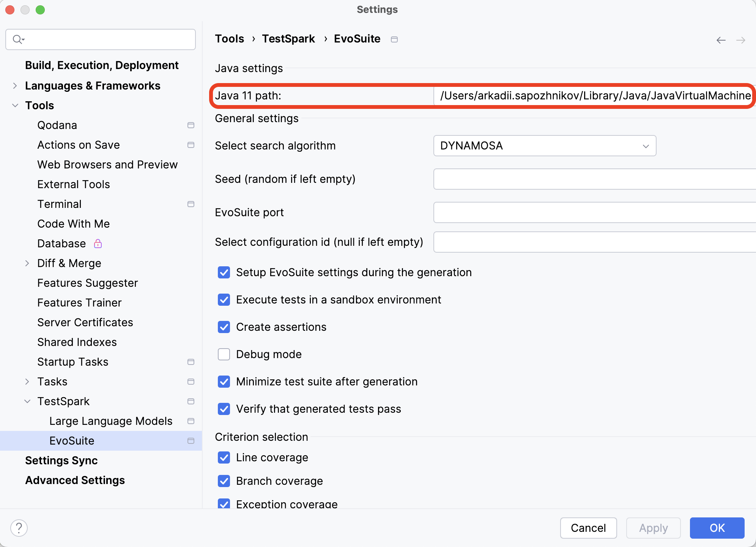Disable the Create assertions checkbox

point(225,326)
